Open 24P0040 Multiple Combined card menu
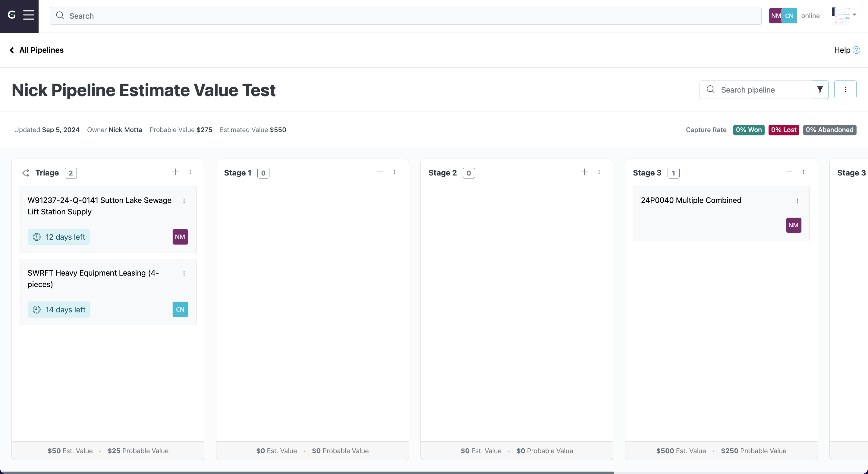The image size is (868, 474). pos(797,201)
